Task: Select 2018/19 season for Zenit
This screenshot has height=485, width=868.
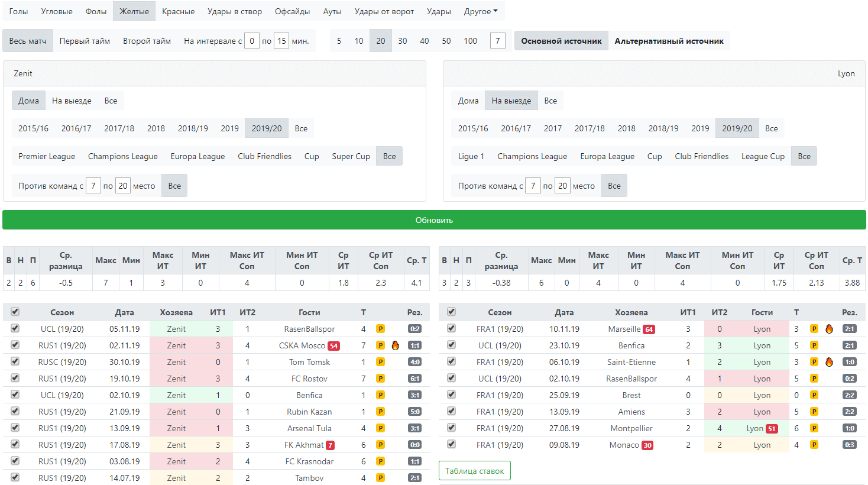Action: click(x=193, y=128)
